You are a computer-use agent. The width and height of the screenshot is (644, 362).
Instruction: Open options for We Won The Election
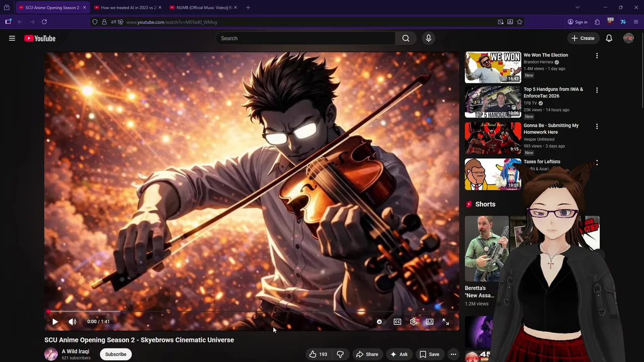597,56
